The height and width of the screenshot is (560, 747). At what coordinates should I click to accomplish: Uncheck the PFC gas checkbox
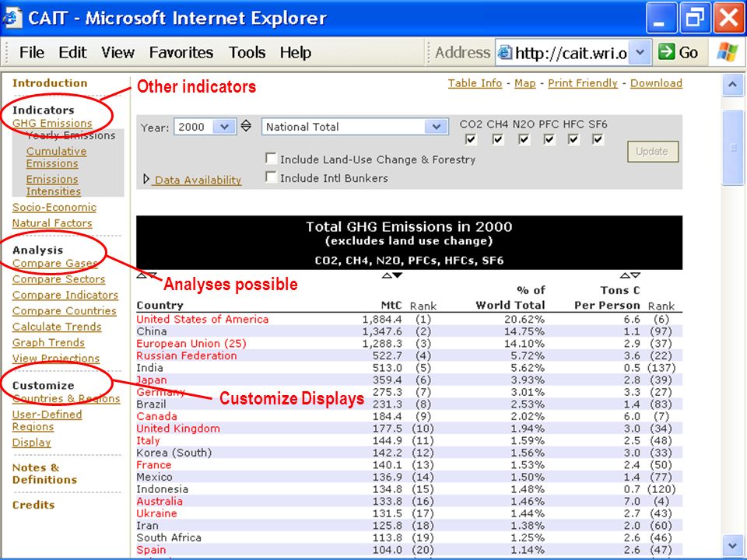[x=549, y=139]
